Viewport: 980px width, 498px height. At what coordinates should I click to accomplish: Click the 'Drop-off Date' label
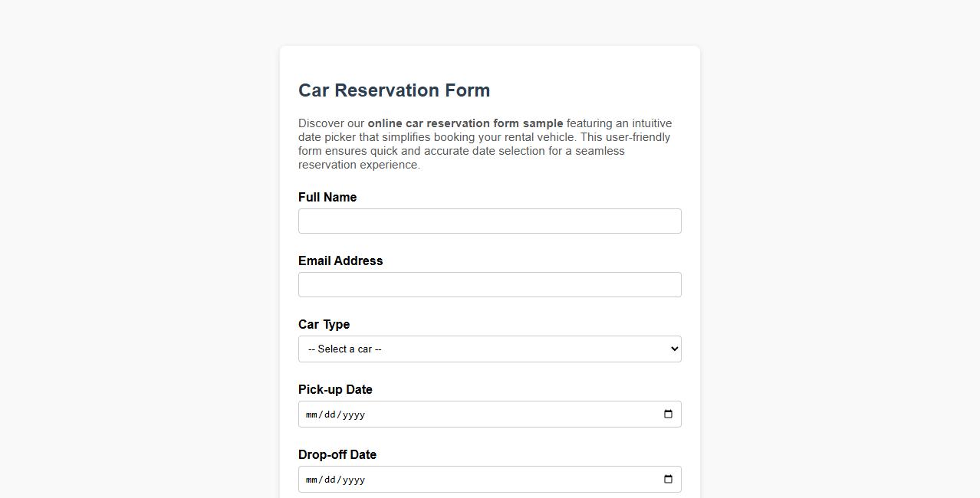(x=337, y=454)
